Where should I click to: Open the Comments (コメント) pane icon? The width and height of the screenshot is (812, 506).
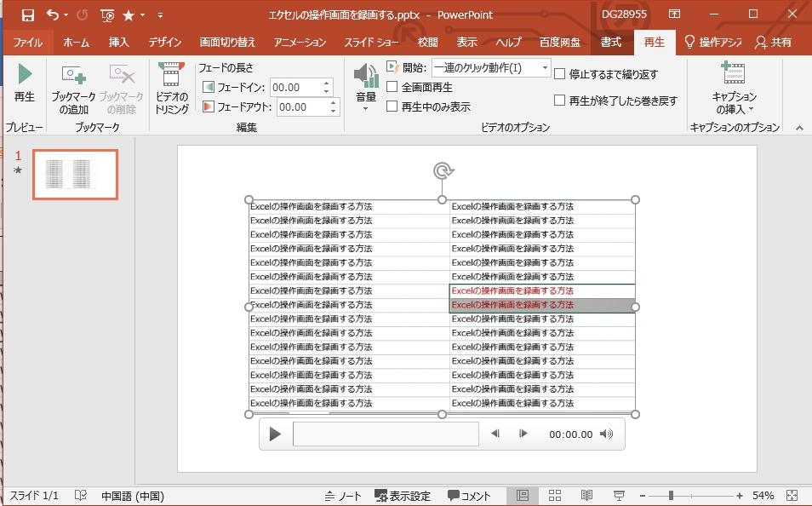(472, 494)
